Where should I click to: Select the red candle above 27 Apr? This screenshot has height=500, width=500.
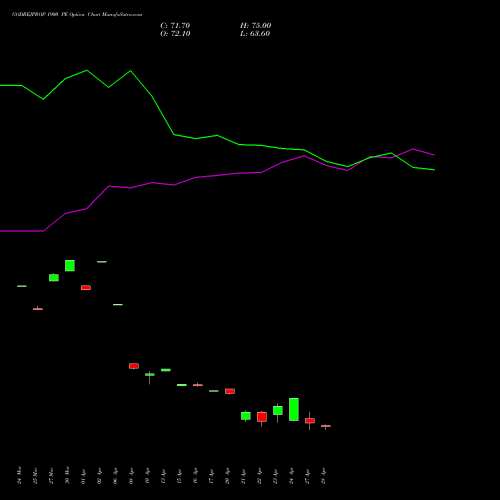pos(310,421)
